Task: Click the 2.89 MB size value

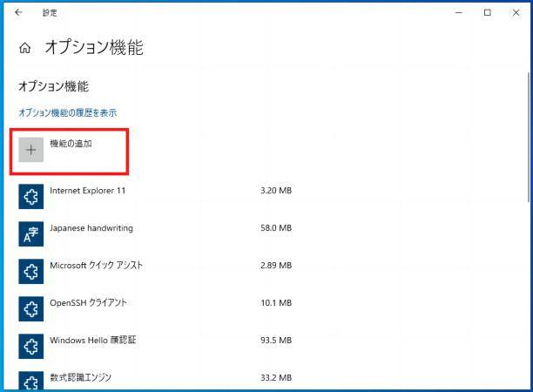Action: pyautogui.click(x=276, y=265)
